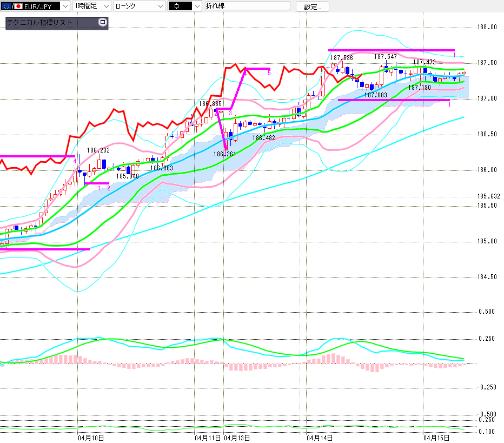The width and height of the screenshot is (504, 443).
Task: Select the magenta wave label 5
Action: click(x=269, y=73)
